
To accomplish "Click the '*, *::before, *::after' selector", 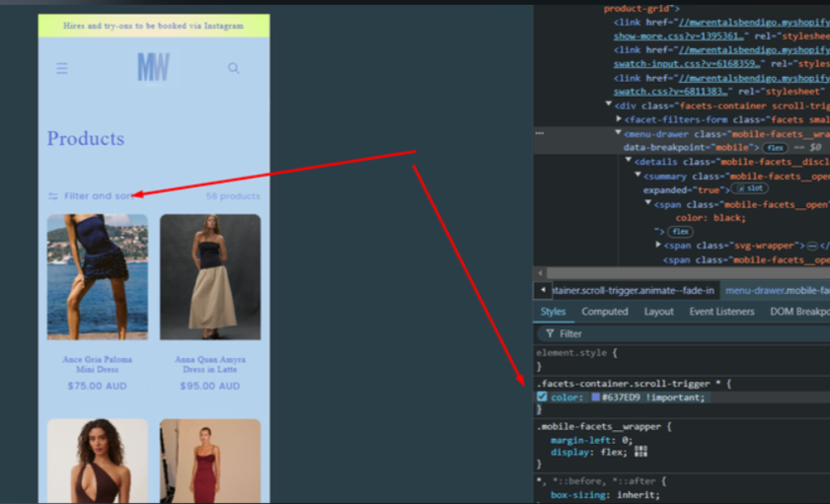I will coord(596,481).
